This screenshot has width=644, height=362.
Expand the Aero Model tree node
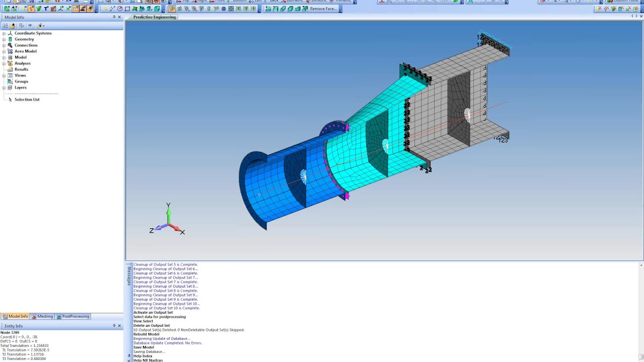point(4,51)
